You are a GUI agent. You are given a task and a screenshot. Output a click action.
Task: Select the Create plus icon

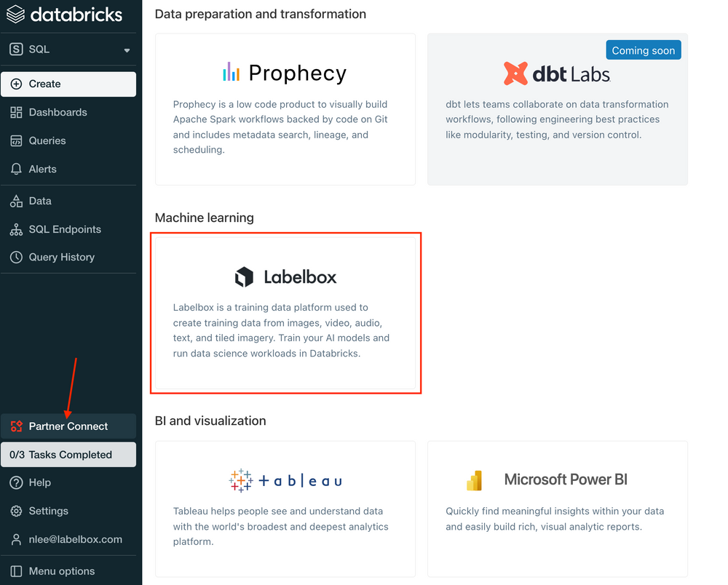(16, 84)
